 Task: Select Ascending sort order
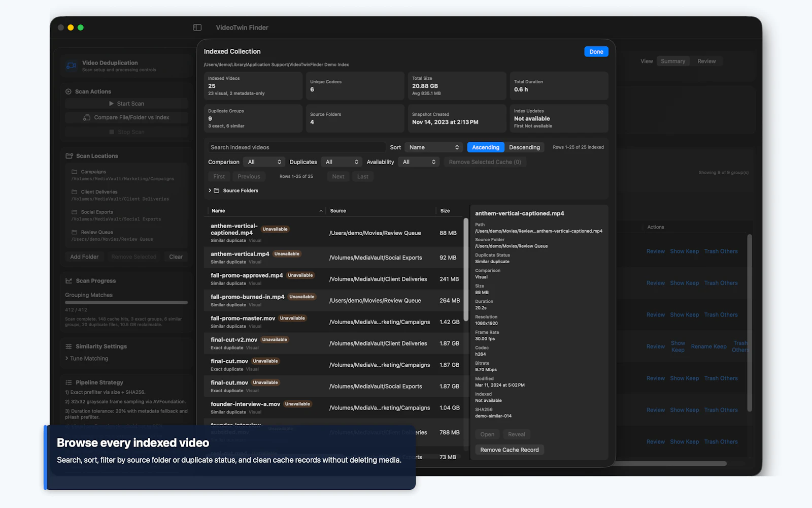tap(486, 147)
